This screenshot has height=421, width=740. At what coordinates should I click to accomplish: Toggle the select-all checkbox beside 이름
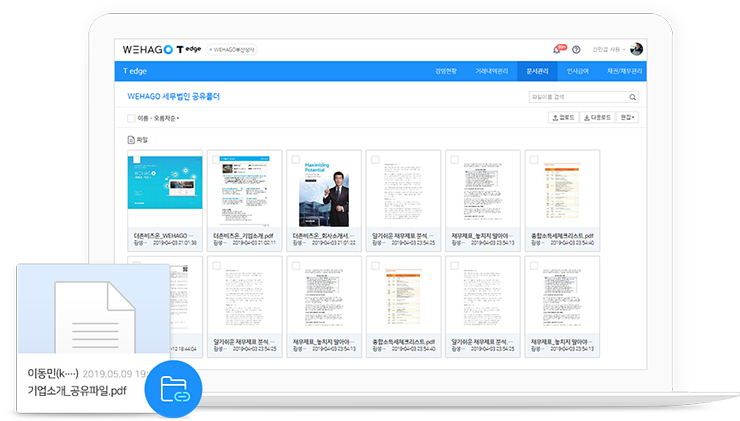[130, 118]
